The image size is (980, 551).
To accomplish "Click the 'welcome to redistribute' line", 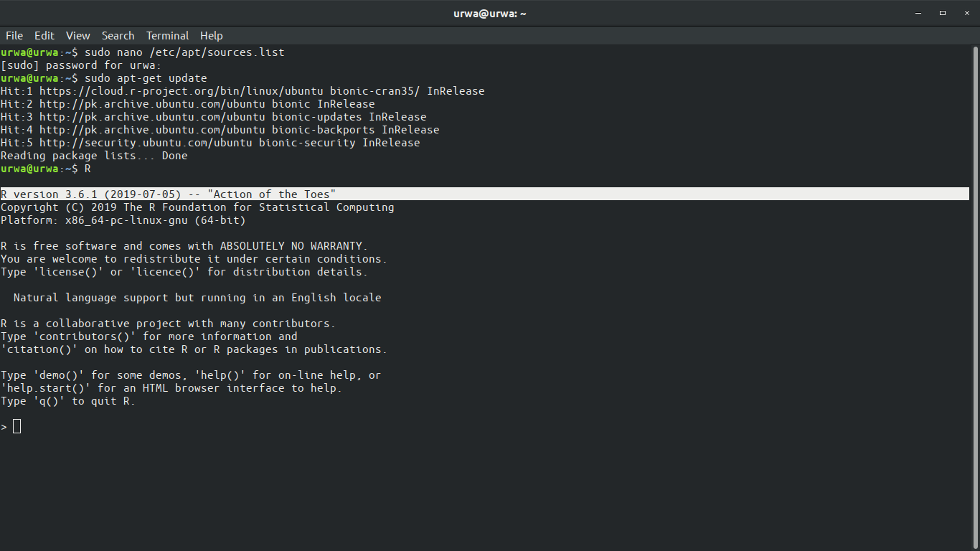I will (194, 259).
